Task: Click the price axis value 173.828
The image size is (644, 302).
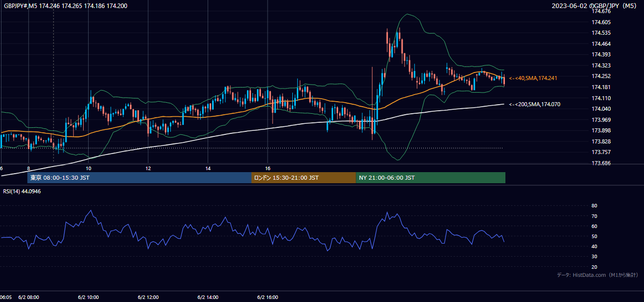Action: point(601,142)
